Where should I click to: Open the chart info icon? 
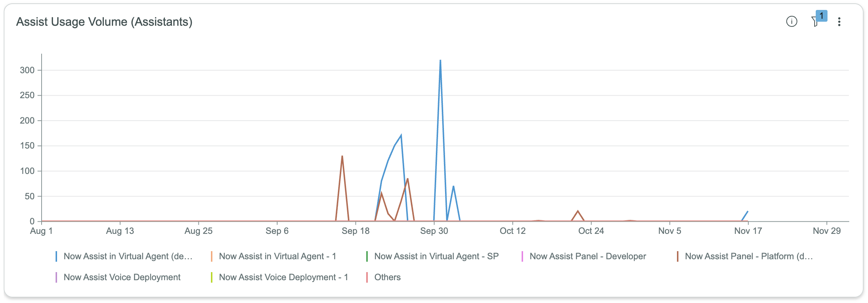[791, 22]
